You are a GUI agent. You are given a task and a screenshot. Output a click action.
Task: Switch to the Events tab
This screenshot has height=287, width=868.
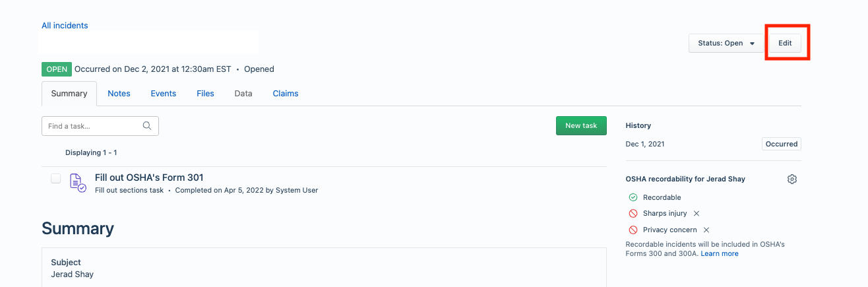click(x=164, y=94)
